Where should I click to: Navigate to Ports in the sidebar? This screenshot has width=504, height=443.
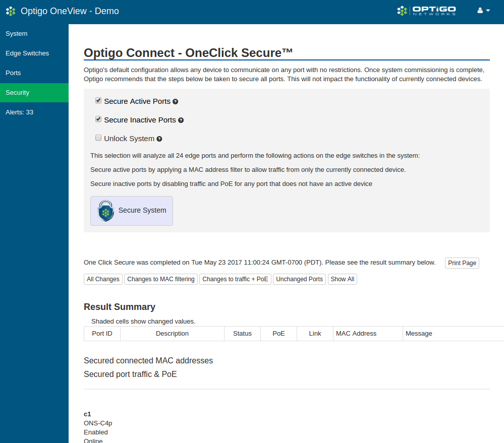pos(13,73)
